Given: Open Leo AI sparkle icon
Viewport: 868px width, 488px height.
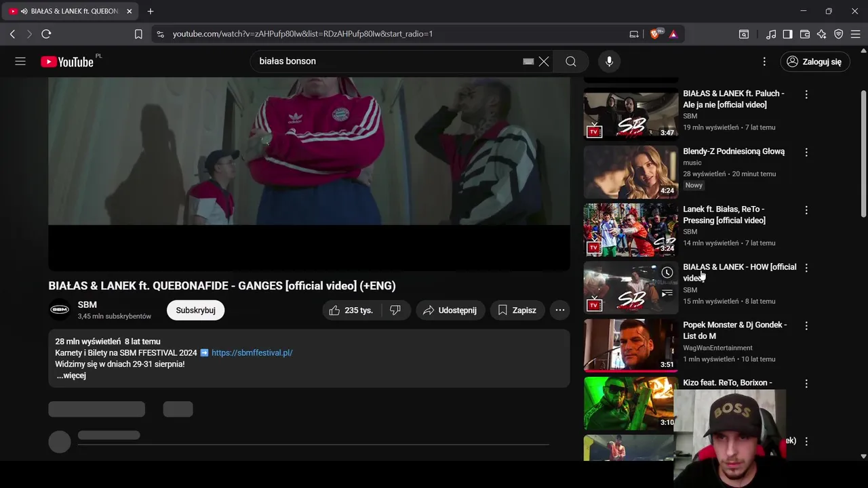Looking at the screenshot, I should [822, 34].
